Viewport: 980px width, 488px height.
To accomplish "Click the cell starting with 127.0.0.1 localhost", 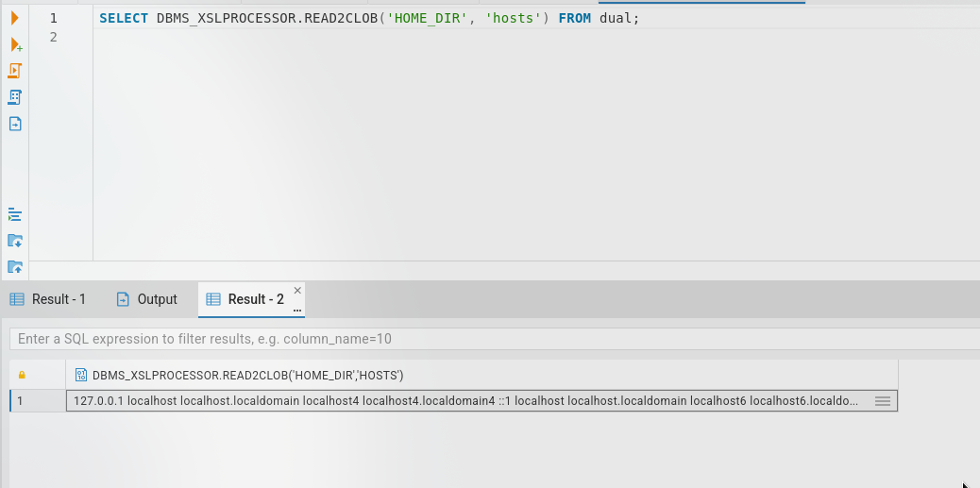I will coord(482,401).
